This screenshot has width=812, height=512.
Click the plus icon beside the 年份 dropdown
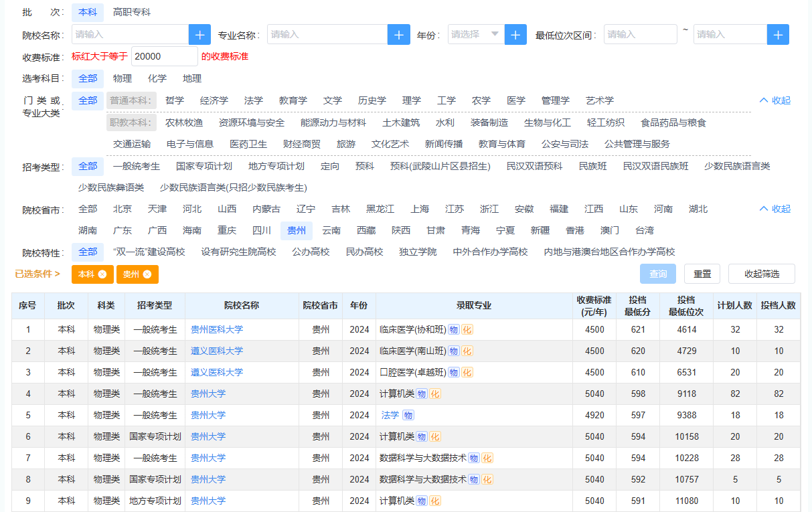[515, 33]
